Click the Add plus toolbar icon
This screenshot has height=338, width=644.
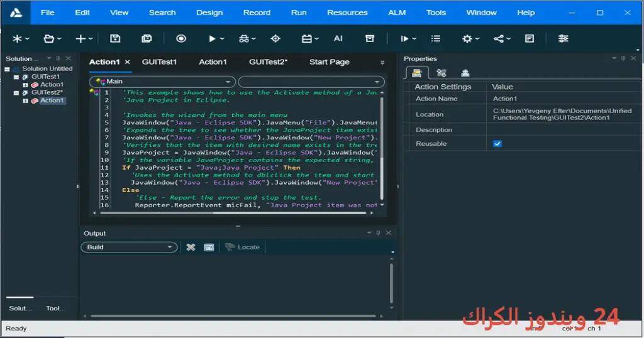(x=80, y=38)
